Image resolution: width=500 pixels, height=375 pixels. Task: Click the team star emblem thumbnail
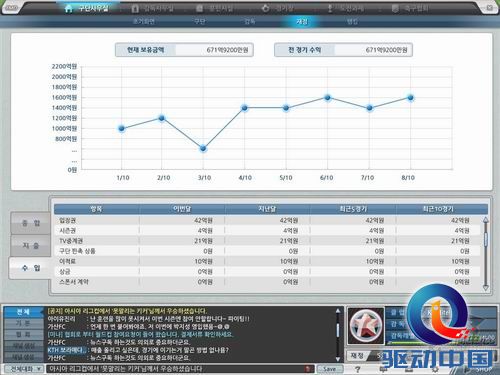tap(366, 326)
